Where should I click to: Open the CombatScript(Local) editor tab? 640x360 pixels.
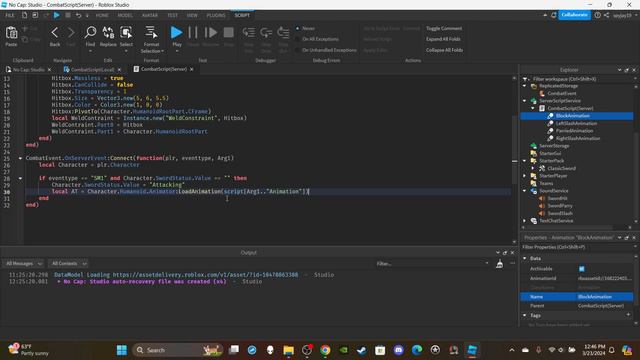click(x=92, y=69)
